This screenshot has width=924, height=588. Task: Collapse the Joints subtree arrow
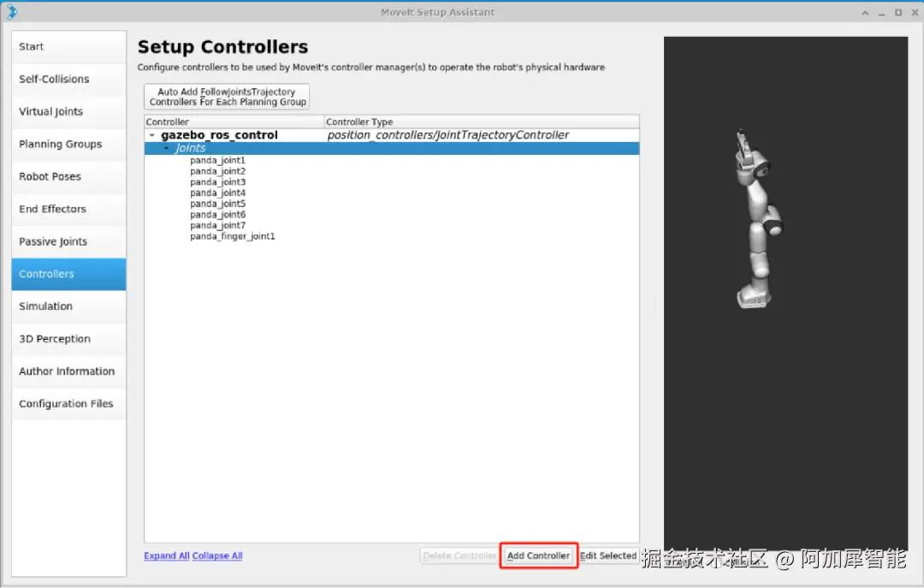[167, 148]
